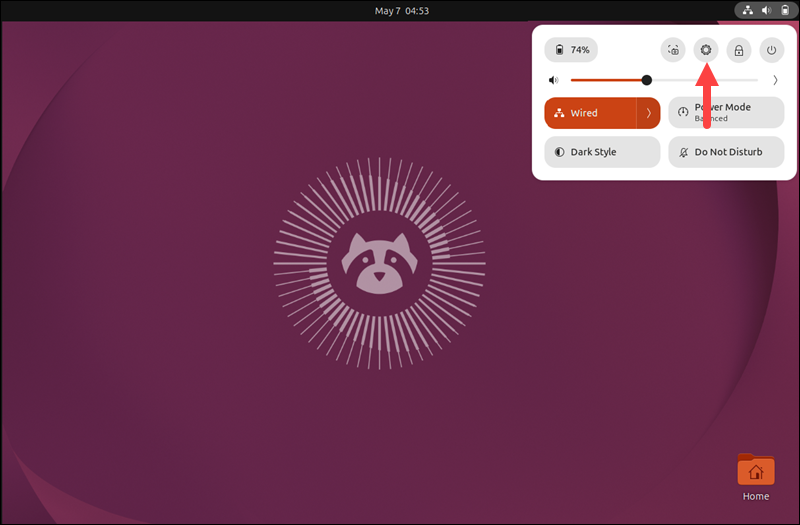The height and width of the screenshot is (525, 800).
Task: Expand the Wired connections submenu arrow
Action: (x=648, y=113)
